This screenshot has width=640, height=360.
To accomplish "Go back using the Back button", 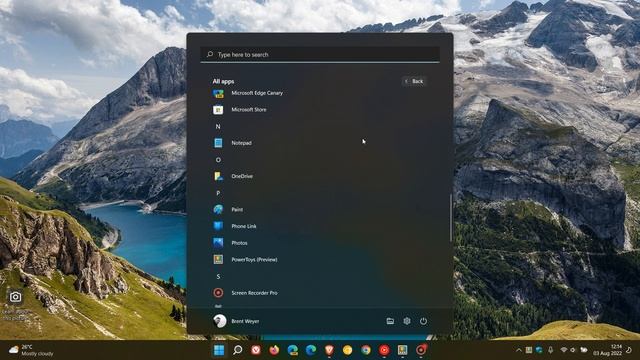I will coord(414,81).
